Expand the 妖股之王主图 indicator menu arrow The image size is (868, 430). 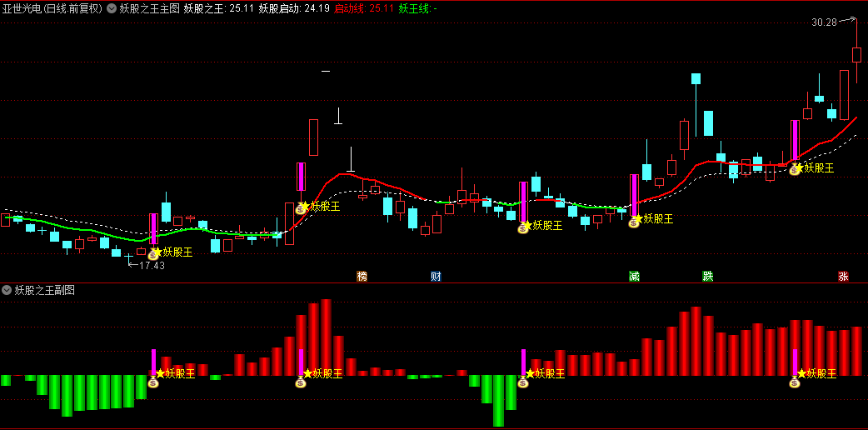(112, 8)
